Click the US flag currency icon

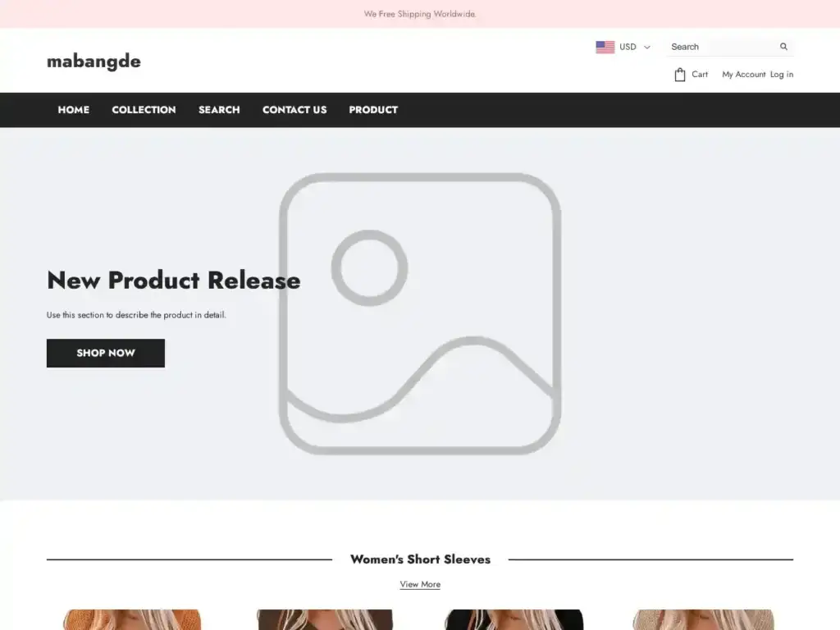point(605,47)
